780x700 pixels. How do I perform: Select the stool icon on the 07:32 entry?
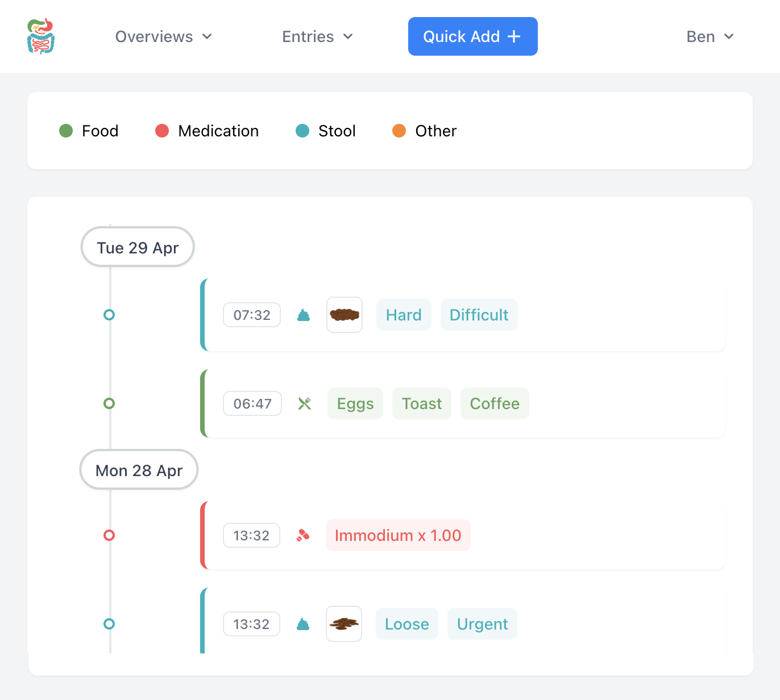(x=304, y=315)
